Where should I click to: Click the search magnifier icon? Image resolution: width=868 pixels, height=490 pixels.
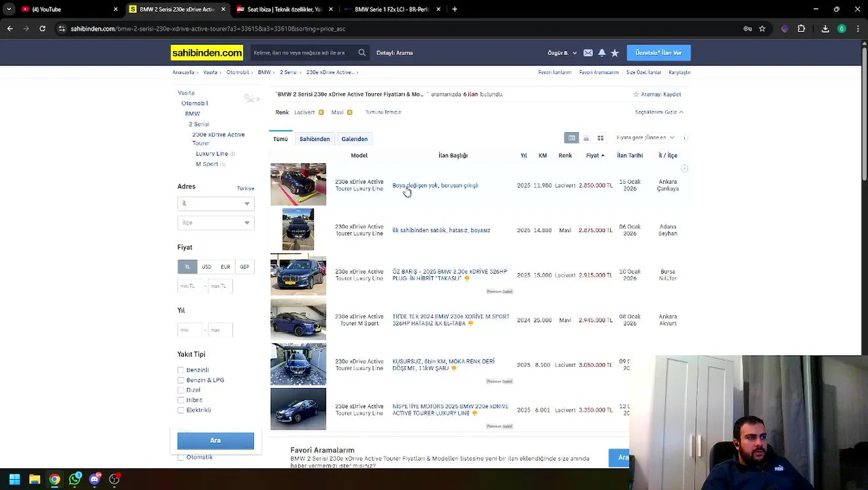point(361,52)
